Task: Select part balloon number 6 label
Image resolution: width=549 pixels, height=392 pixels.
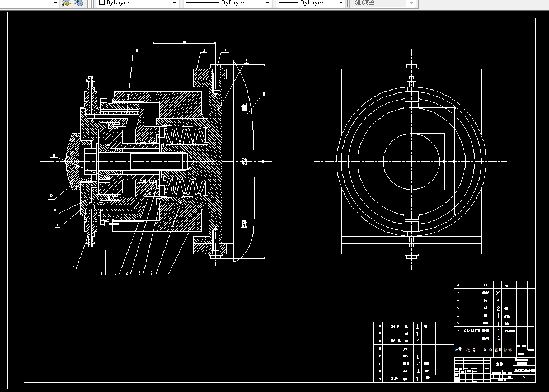Action: coord(102,273)
